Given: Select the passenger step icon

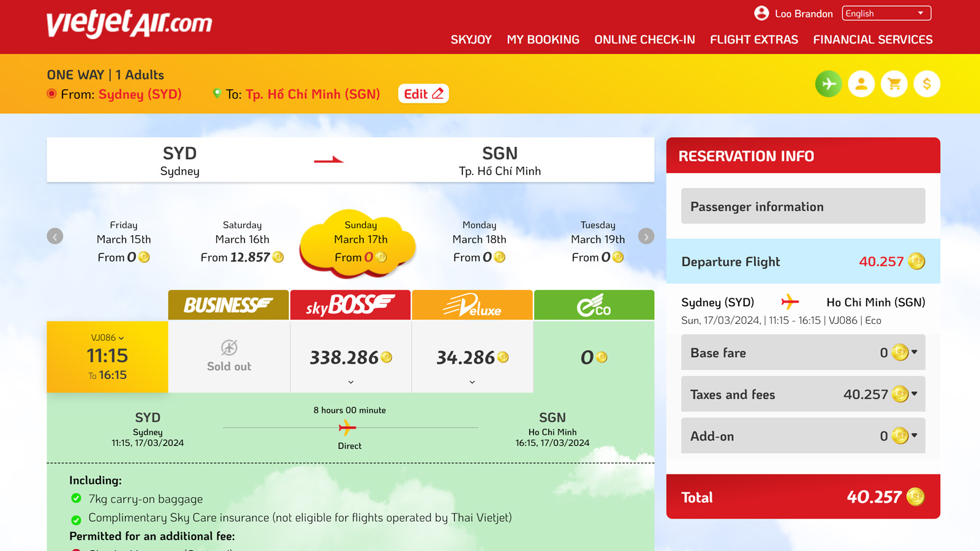Looking at the screenshot, I should [x=861, y=84].
